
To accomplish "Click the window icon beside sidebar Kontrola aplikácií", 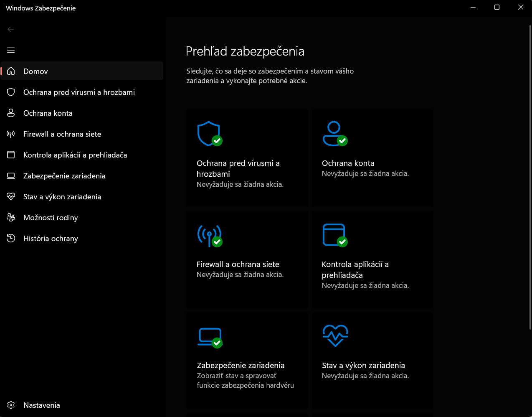I will [11, 155].
